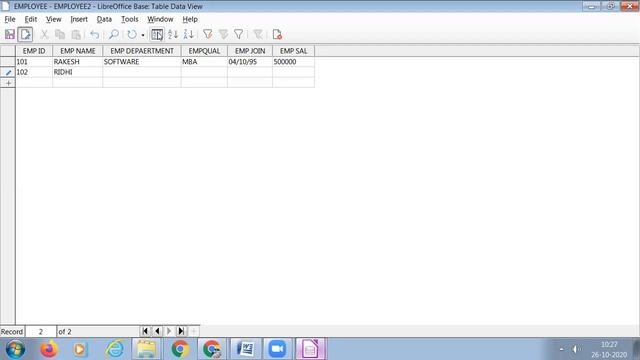Open File Explorer folder taskbar icon
The width and height of the screenshot is (640, 360).
147,349
